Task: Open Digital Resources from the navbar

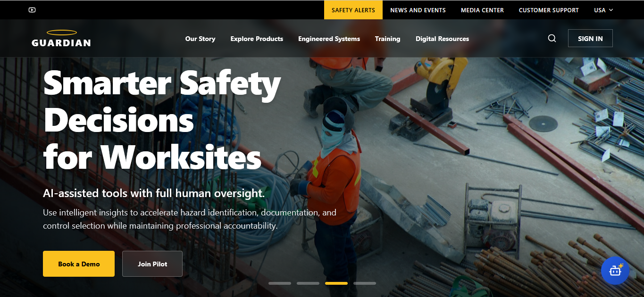Action: click(x=442, y=39)
